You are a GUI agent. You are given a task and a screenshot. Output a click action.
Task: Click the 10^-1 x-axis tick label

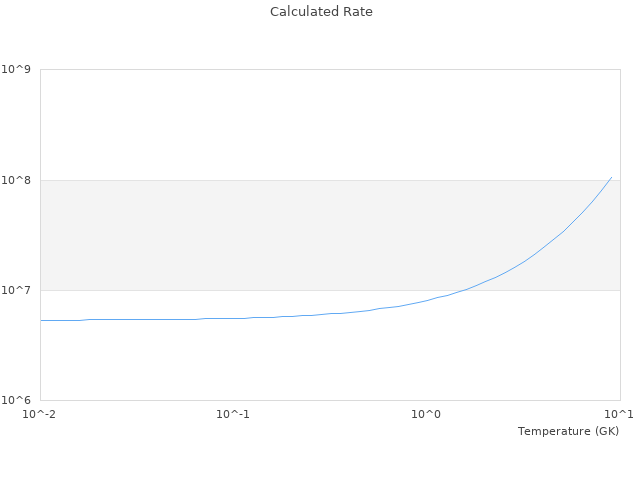pyautogui.click(x=233, y=414)
